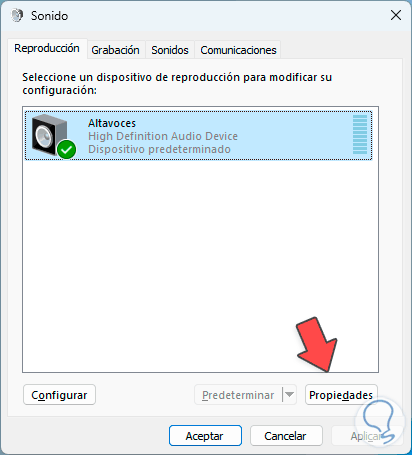Click the Sonido speaker icon in title bar
Image resolution: width=412 pixels, height=455 pixels.
17,15
